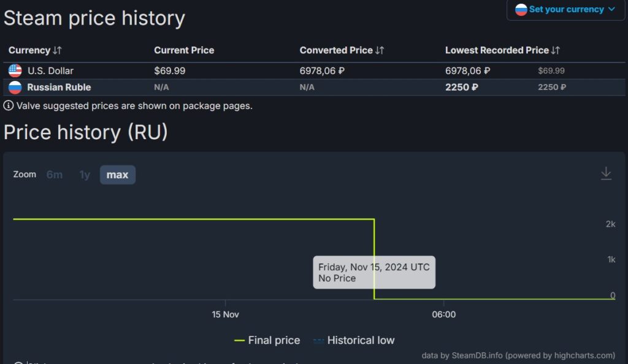Click the green Final price line swatch
Screen dimensions: 628x364
(239, 341)
